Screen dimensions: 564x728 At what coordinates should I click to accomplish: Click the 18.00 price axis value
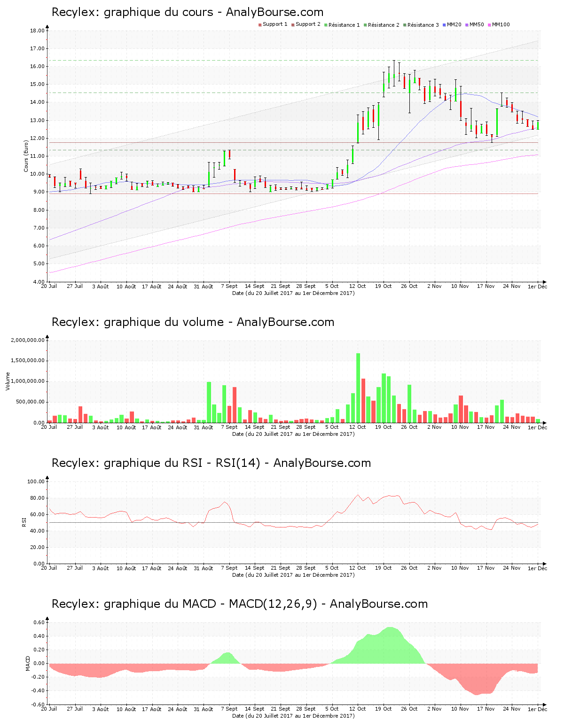(37, 31)
